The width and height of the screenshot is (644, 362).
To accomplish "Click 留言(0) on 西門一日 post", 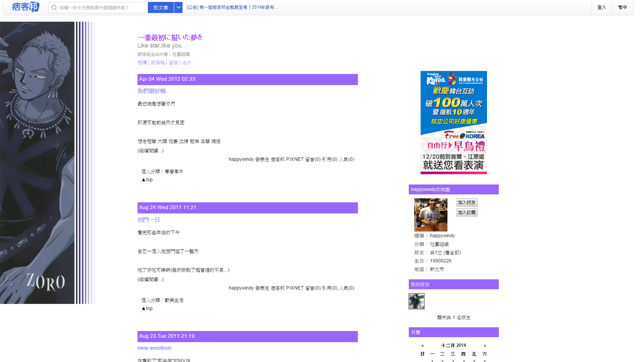I will (313, 288).
